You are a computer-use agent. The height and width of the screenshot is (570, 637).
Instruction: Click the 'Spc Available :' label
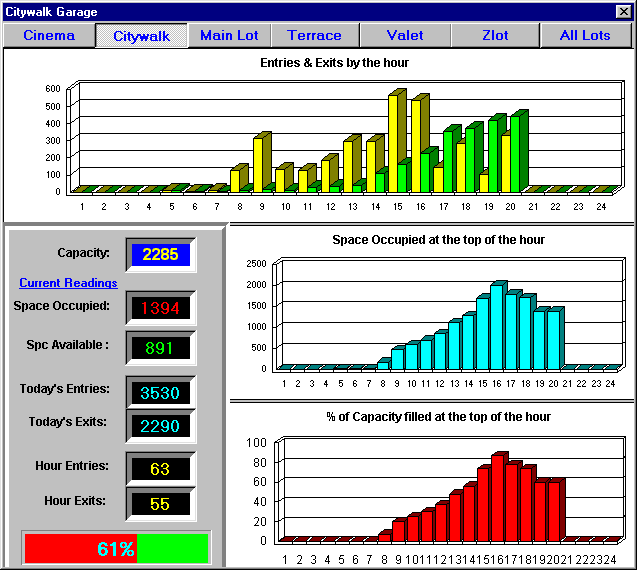point(67,345)
